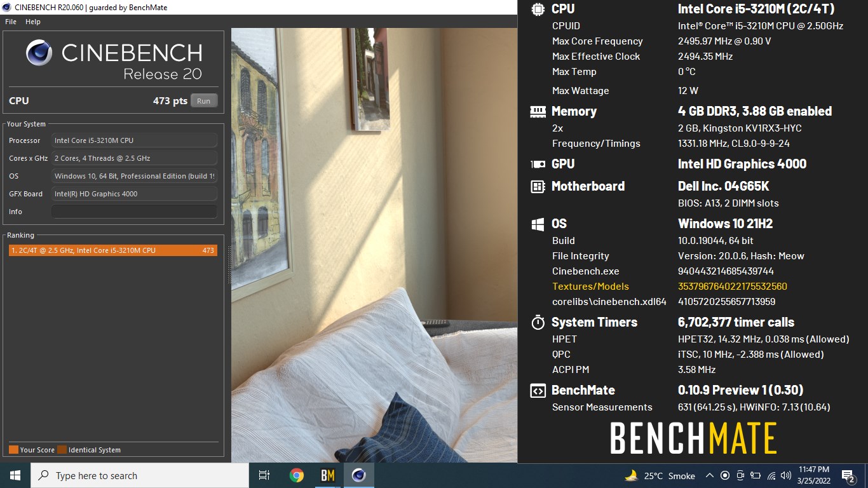The width and height of the screenshot is (868, 488).
Task: Select ranking entry 2C/4T i5-3210M
Action: tap(113, 250)
